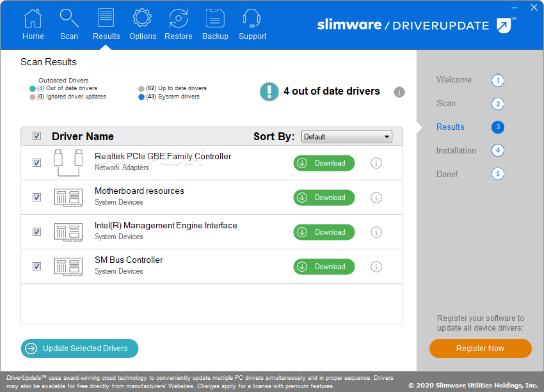Open the Support tab label
The height and width of the screenshot is (392, 544).
[x=252, y=36]
